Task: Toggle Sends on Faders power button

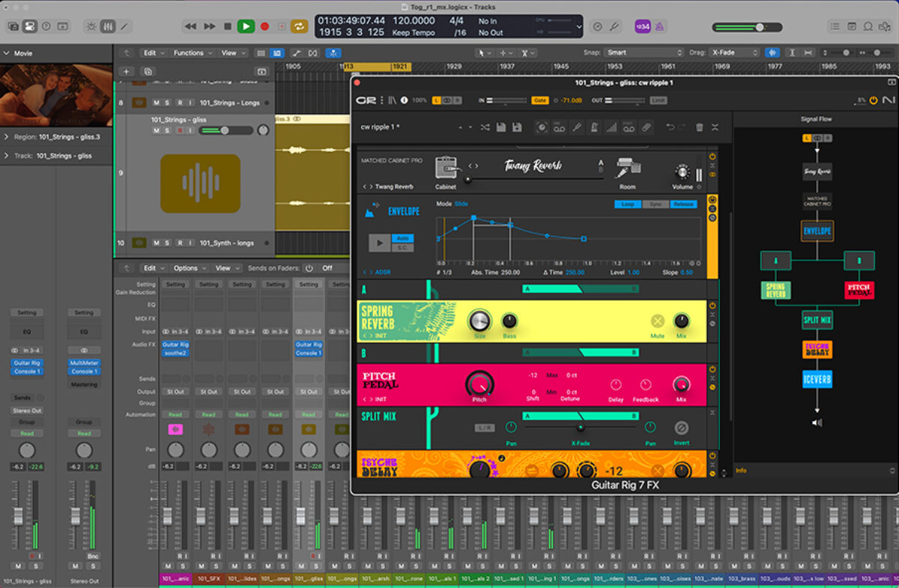Action: click(309, 268)
